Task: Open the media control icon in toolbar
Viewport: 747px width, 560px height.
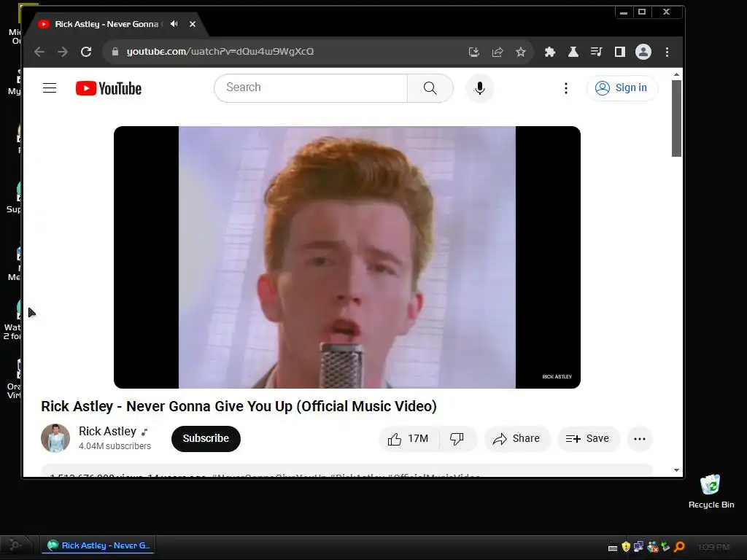Action: click(x=597, y=52)
